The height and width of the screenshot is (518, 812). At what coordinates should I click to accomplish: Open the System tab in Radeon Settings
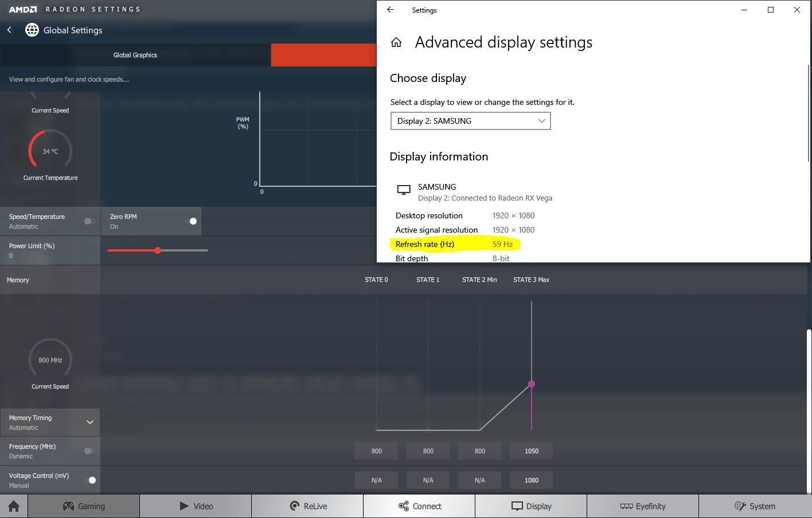[x=755, y=506]
